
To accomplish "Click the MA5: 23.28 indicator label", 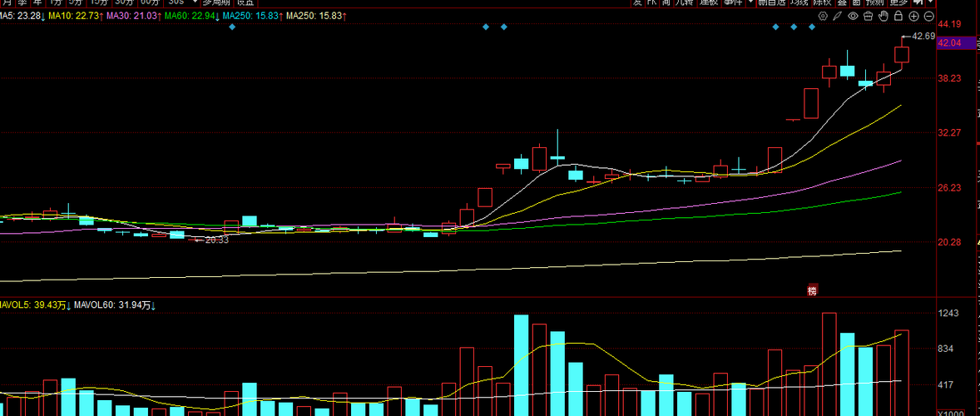I will [22, 17].
